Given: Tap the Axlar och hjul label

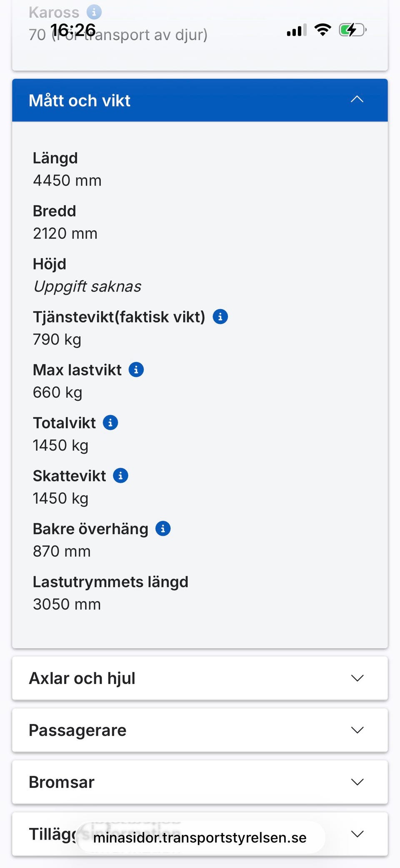Looking at the screenshot, I should [82, 678].
